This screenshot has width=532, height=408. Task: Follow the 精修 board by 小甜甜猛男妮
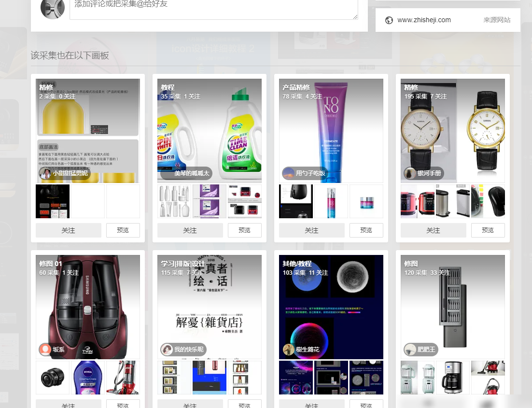point(69,230)
